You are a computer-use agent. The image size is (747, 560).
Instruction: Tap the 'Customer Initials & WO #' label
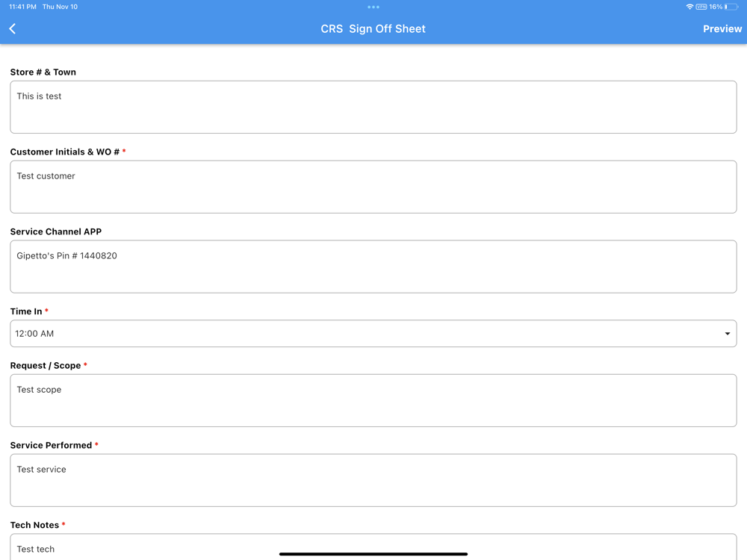tap(65, 152)
